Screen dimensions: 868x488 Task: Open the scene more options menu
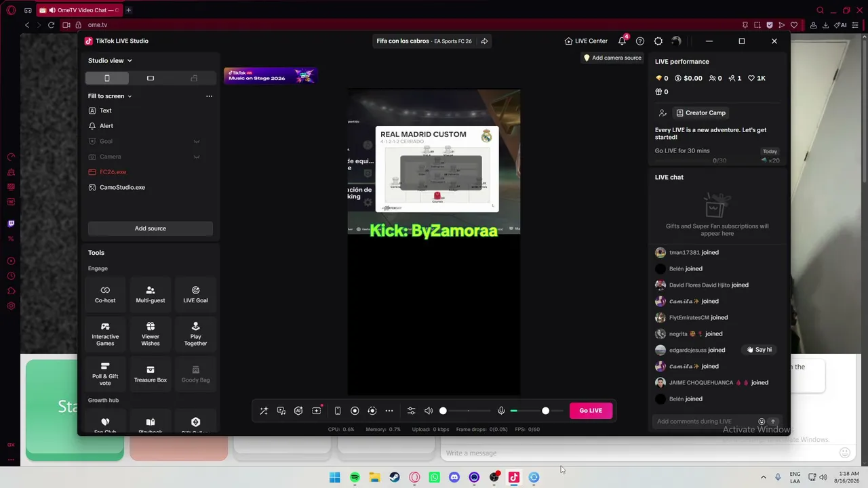(209, 96)
